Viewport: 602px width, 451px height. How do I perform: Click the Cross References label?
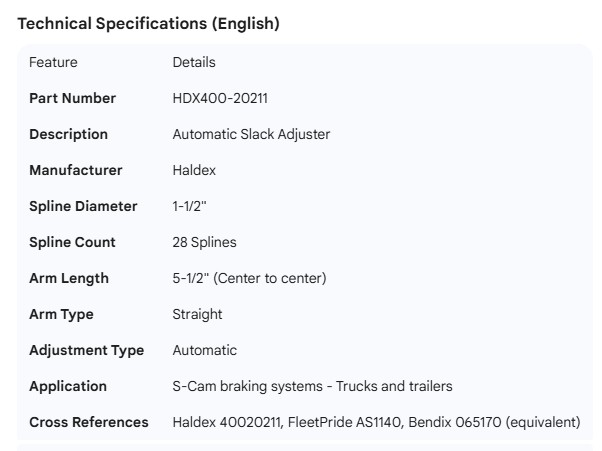coord(88,422)
